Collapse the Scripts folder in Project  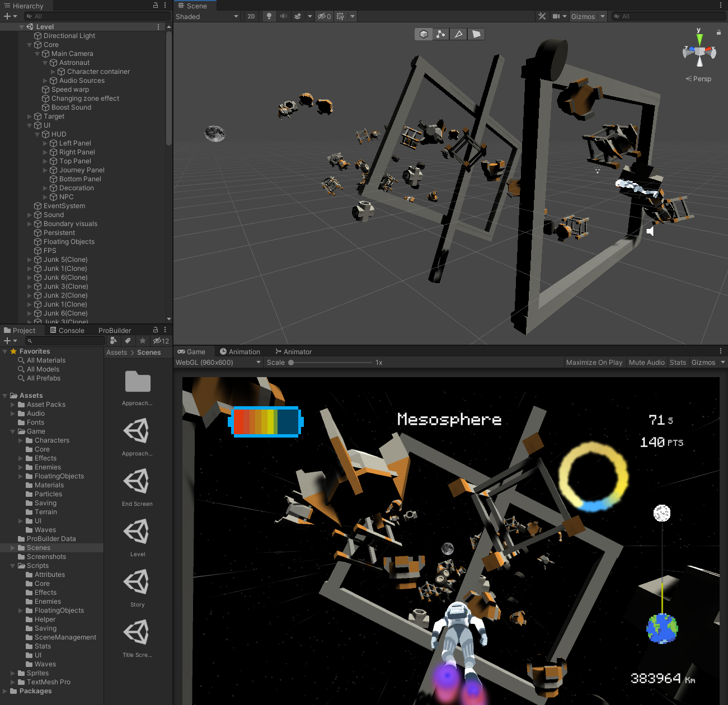coord(13,566)
